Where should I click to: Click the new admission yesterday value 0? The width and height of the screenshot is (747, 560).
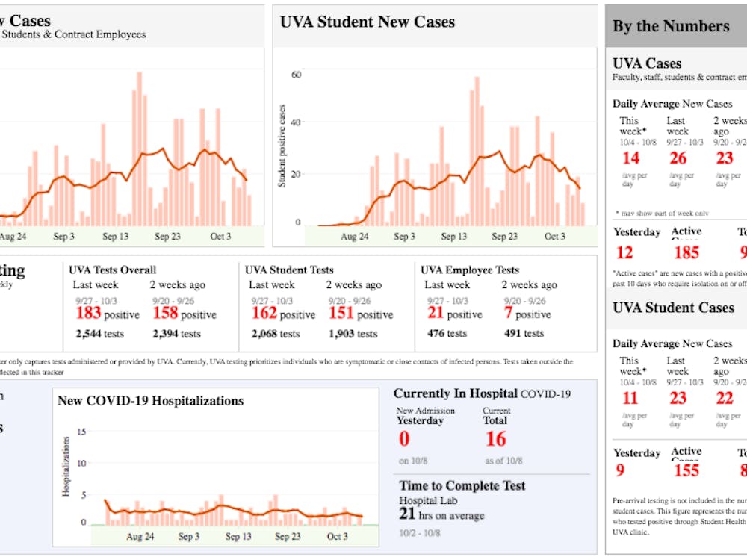[404, 439]
